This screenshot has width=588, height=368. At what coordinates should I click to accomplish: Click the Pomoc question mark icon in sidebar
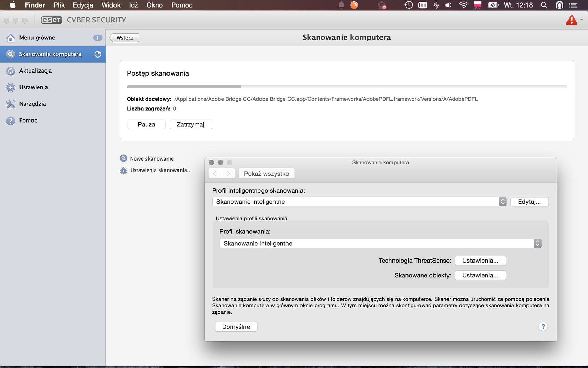click(x=11, y=120)
